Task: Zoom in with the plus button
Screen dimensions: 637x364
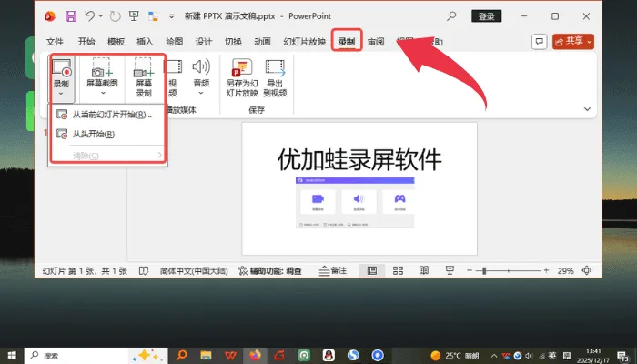Action: click(546, 270)
